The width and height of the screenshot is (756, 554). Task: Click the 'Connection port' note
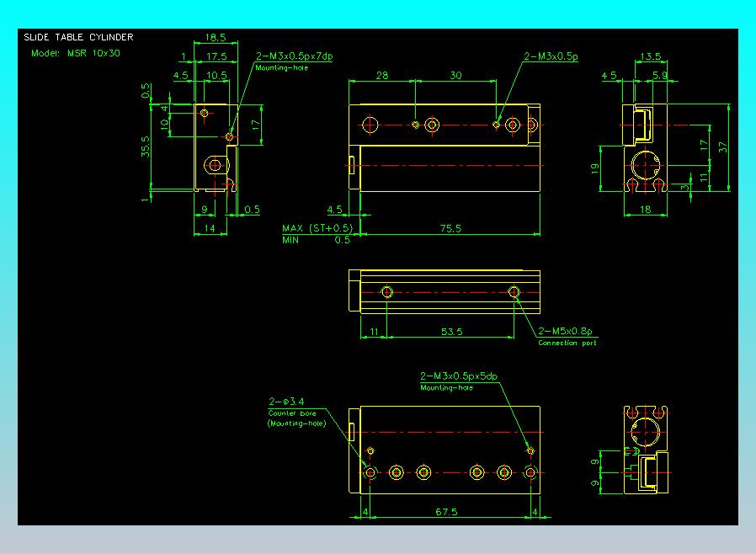567,343
